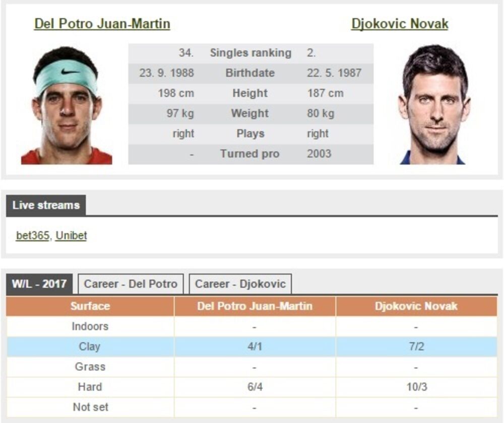Click Del Potro's 4/1 clay record

(255, 346)
